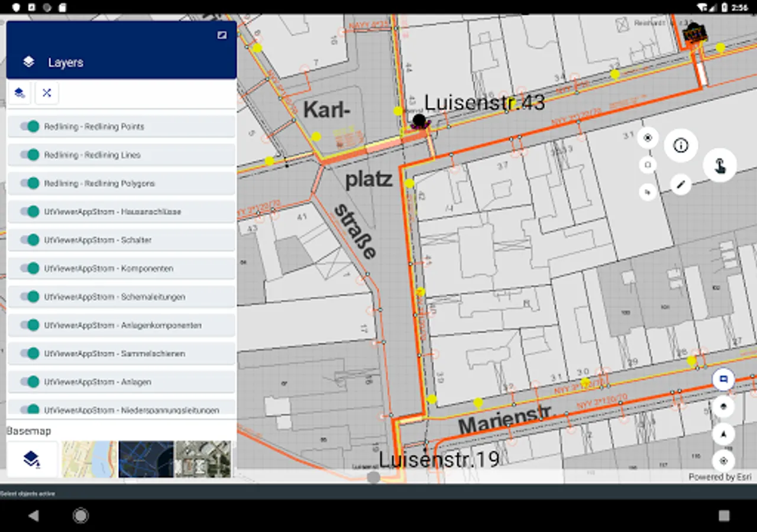
Task: Open the blue comment bubble map button
Action: pos(723,379)
